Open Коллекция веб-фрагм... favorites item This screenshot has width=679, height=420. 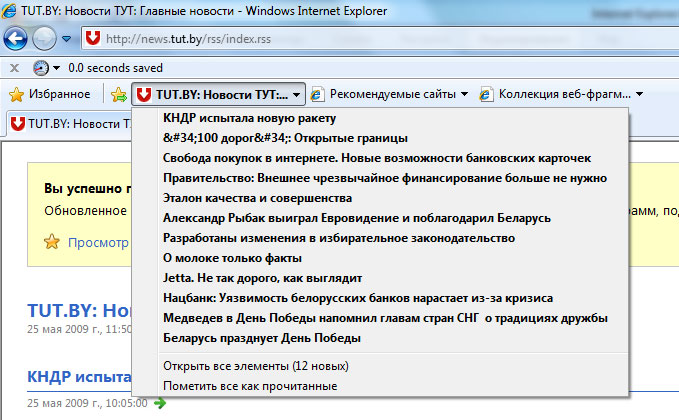tap(561, 94)
